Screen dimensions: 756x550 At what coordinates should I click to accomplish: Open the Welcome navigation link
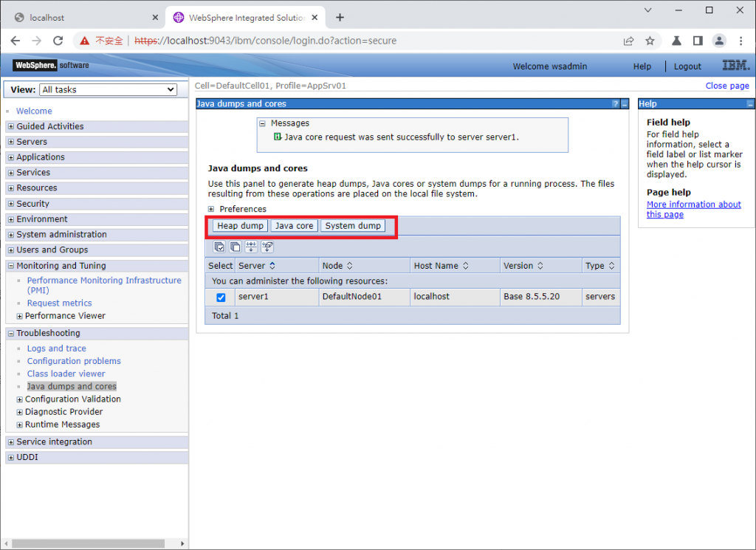point(34,111)
